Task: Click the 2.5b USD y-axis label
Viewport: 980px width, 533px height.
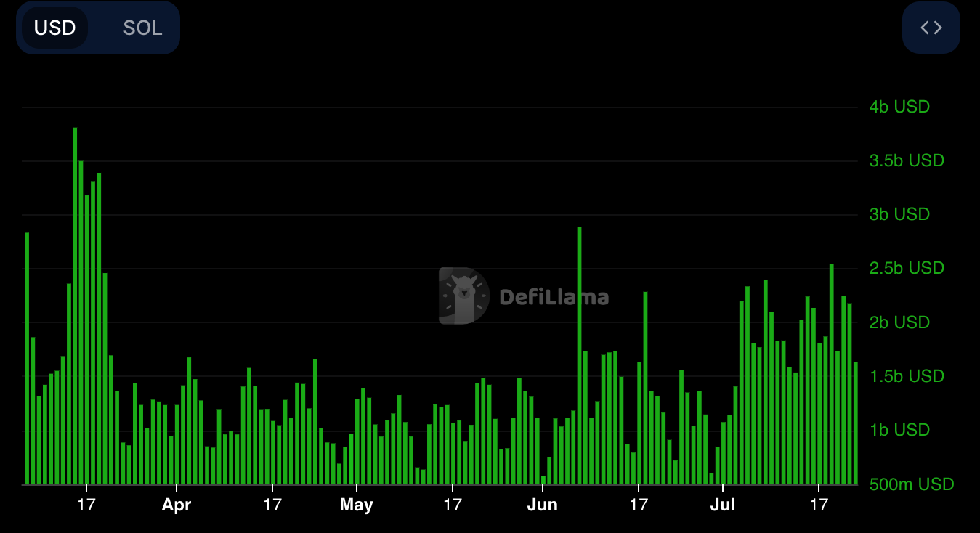Action: point(906,269)
